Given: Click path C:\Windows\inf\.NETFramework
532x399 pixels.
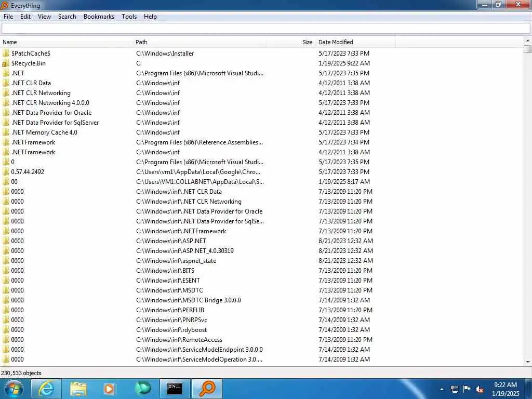Looking at the screenshot, I should (181, 231).
